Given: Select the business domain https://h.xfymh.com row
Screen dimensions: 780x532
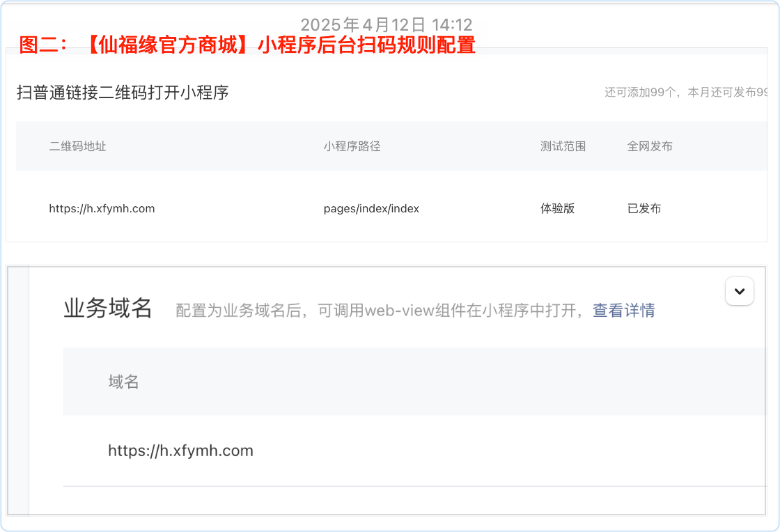Looking at the screenshot, I should click(414, 451).
